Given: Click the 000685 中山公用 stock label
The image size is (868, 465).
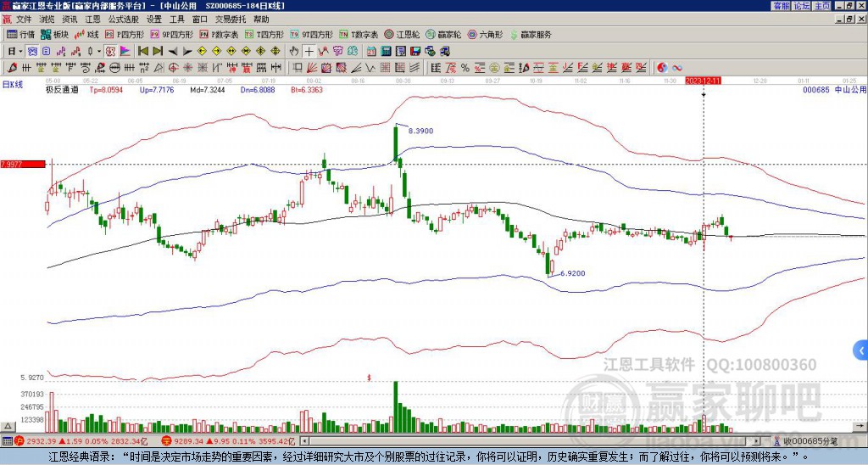Looking at the screenshot, I should 834,89.
